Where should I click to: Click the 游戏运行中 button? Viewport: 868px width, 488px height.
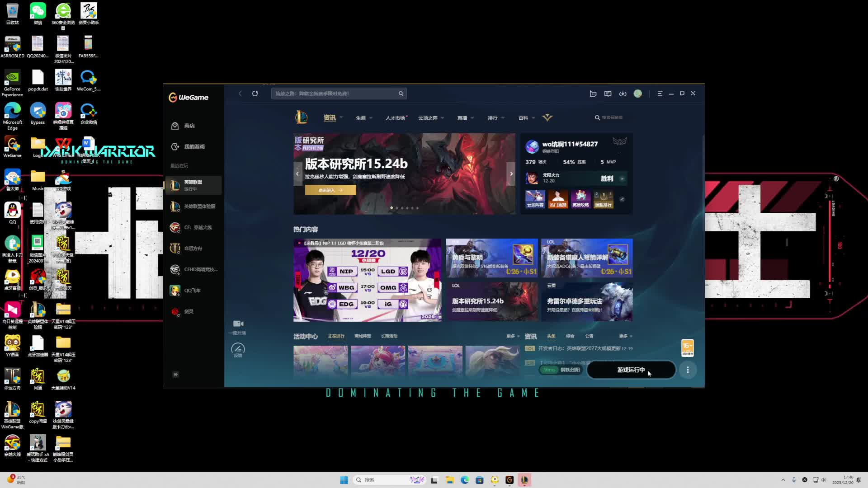pyautogui.click(x=631, y=370)
